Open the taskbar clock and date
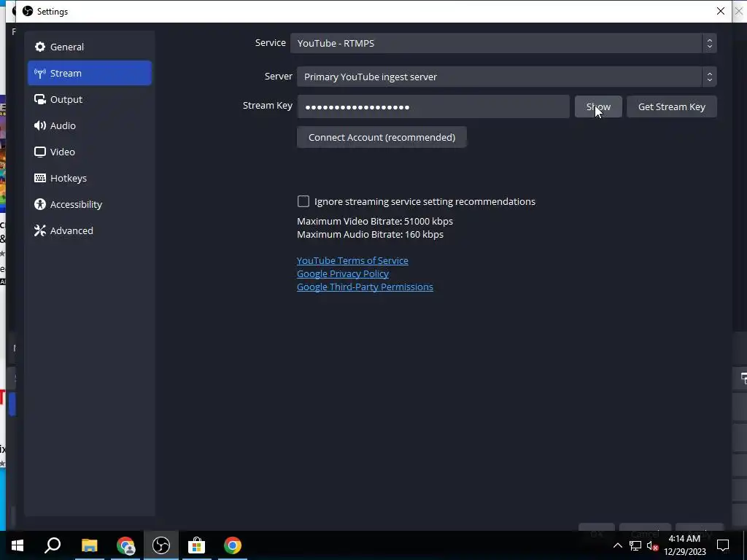 click(684, 545)
